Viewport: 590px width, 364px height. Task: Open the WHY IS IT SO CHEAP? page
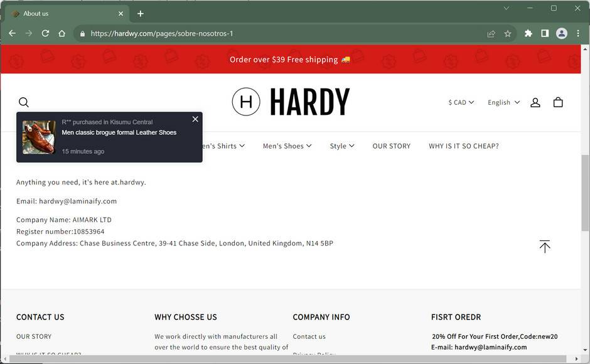(x=463, y=146)
